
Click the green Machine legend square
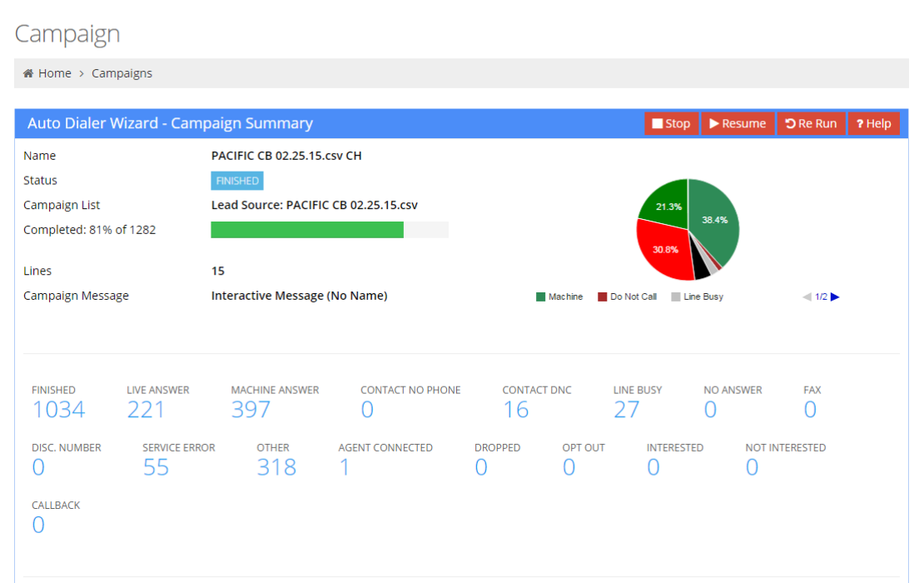point(539,296)
